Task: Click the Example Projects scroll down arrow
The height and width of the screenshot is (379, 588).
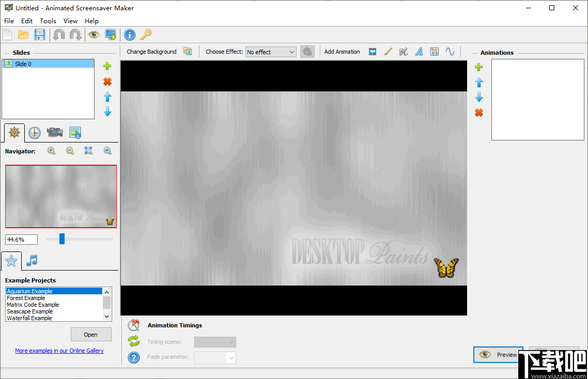Action: (x=107, y=317)
